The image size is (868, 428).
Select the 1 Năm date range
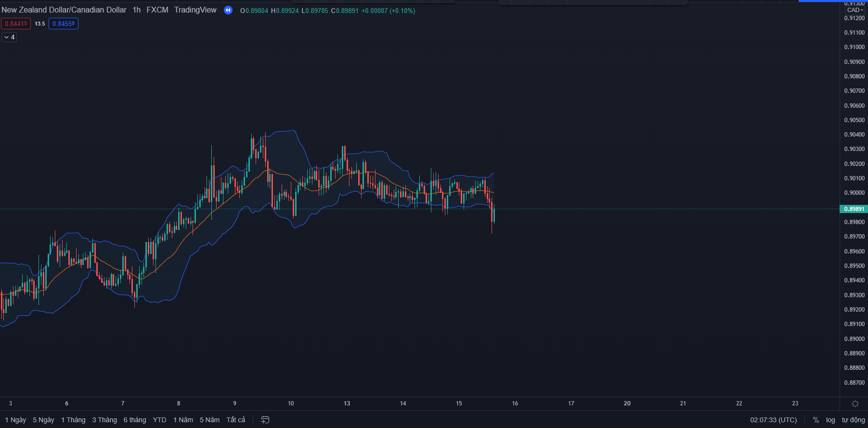coord(183,420)
